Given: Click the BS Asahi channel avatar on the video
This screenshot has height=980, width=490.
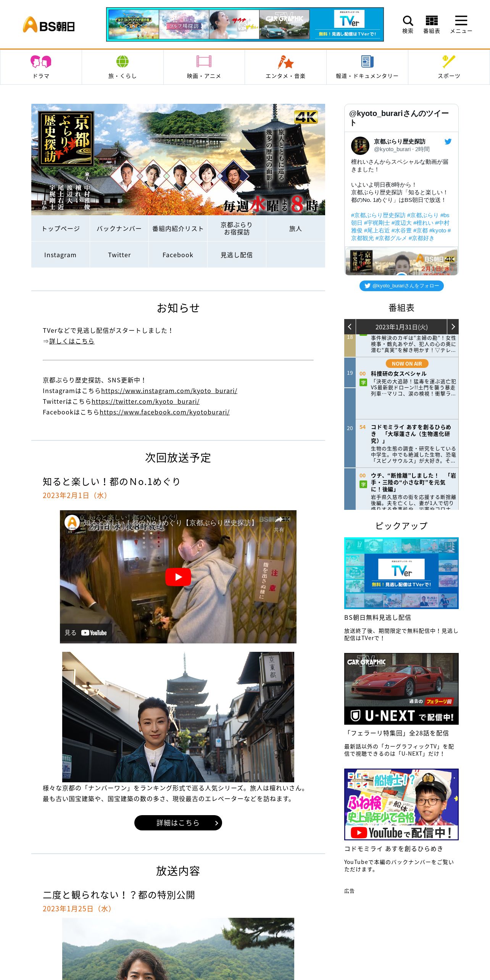Looking at the screenshot, I should pos(72,522).
